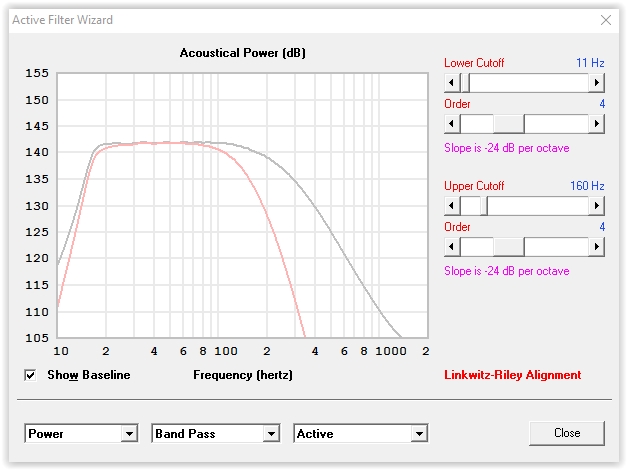Click right arrow of upper cutoff Order scrollbar

point(597,246)
